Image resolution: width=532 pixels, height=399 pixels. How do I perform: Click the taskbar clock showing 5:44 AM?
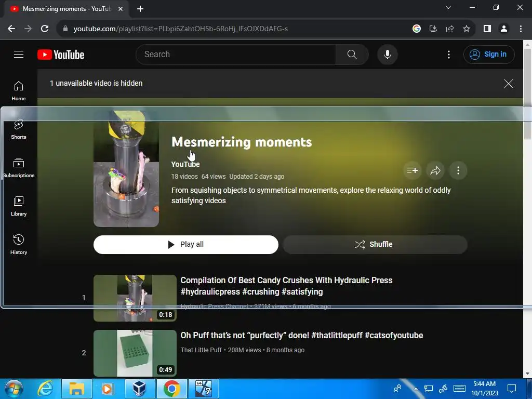(485, 389)
